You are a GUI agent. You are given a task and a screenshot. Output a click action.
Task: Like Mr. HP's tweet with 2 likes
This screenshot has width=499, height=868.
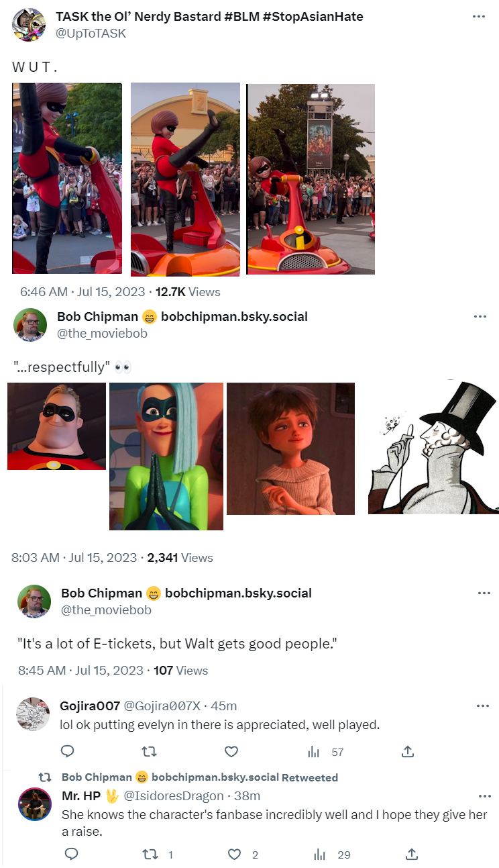[x=243, y=855]
